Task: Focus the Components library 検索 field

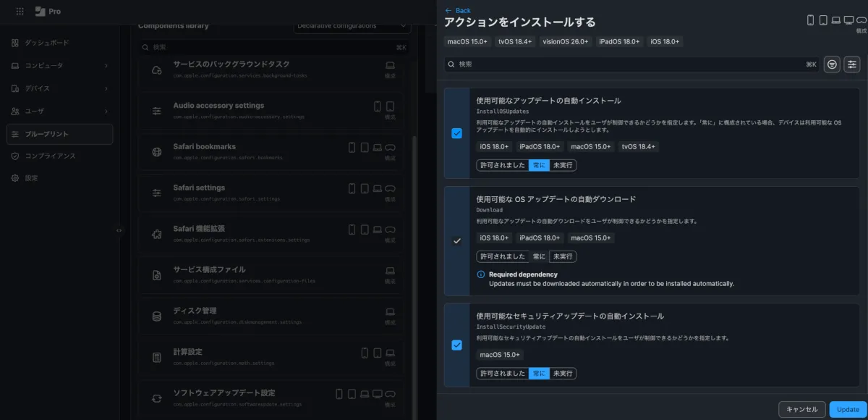Action: pos(273,47)
